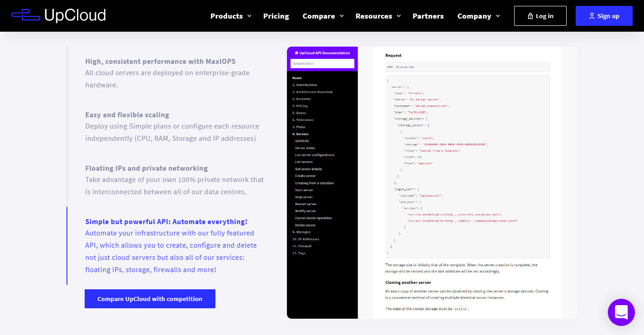The image size is (644, 335).
Task: Click the 'Search docs' input field
Action: point(322,63)
